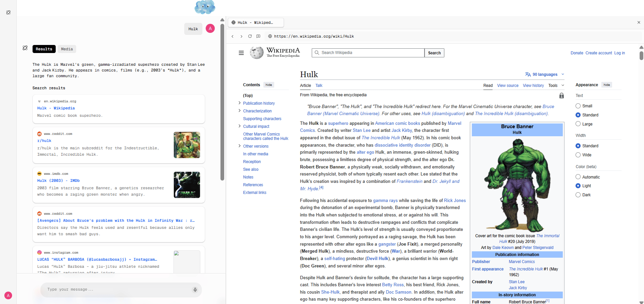Screen dimensions: 644x304
Task: Click the IMDb favicon in search results
Action: 39,174
